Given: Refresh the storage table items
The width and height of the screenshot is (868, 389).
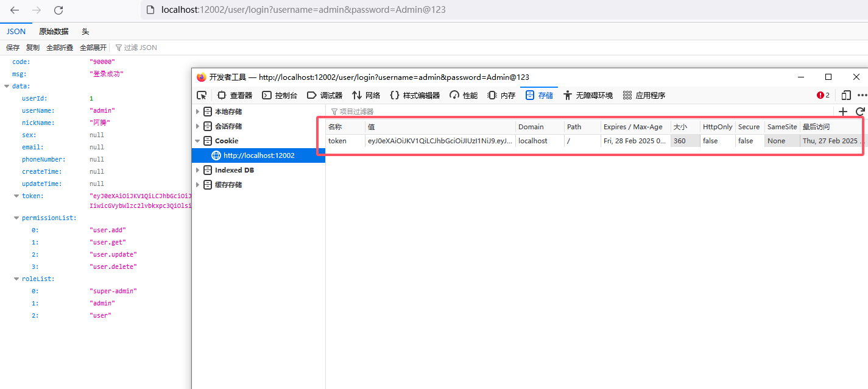Looking at the screenshot, I should coord(860,112).
